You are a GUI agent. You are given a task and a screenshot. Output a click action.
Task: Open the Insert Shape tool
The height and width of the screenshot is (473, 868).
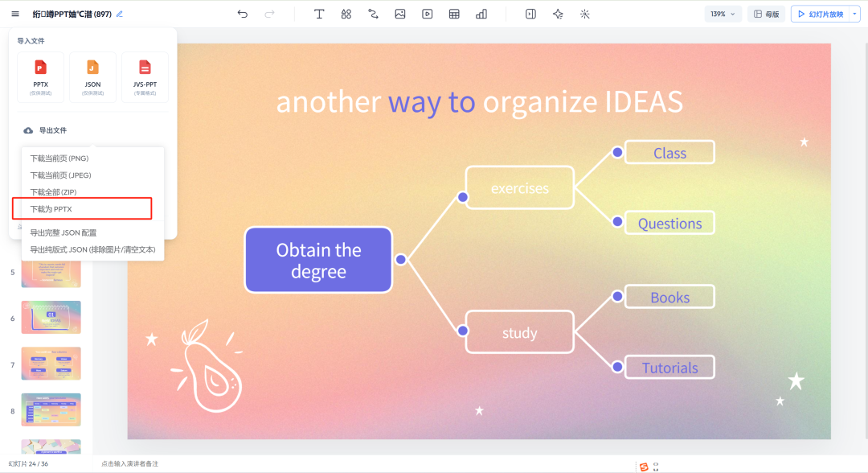pos(346,14)
